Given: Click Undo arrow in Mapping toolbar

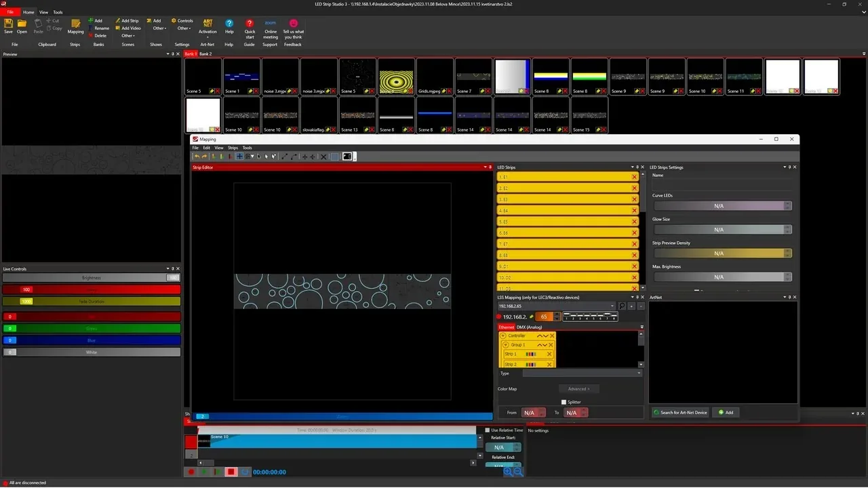Looking at the screenshot, I should [x=197, y=157].
